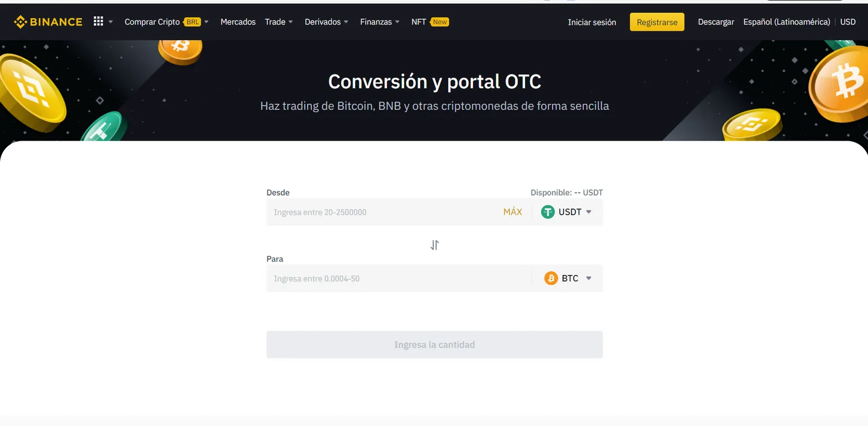Change the USD currency setting
The width and height of the screenshot is (868, 426).
[x=848, y=22]
